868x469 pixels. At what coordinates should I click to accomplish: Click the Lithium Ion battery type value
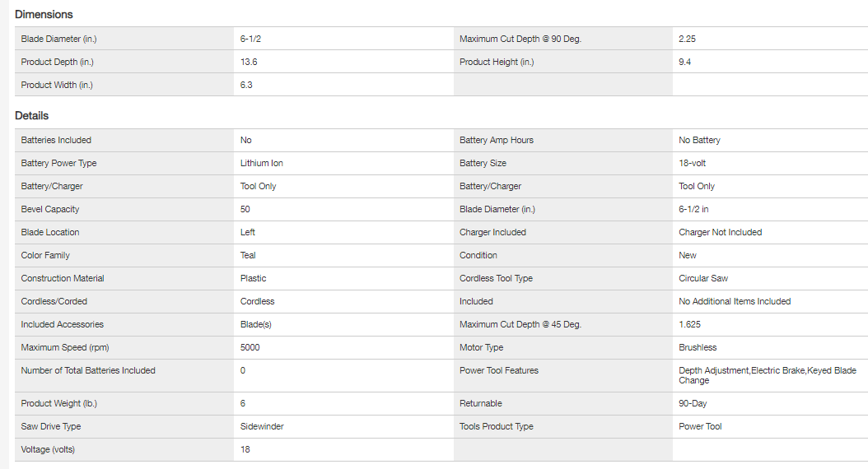pyautogui.click(x=261, y=163)
